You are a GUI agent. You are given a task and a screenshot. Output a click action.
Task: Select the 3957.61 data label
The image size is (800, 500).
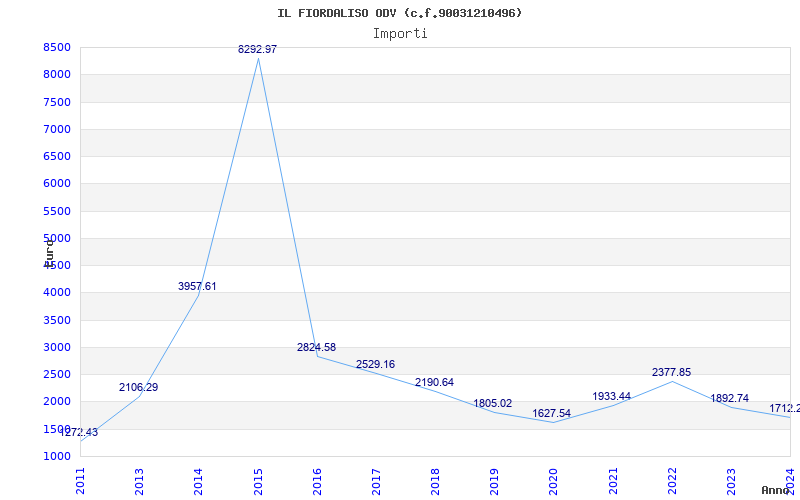click(197, 287)
